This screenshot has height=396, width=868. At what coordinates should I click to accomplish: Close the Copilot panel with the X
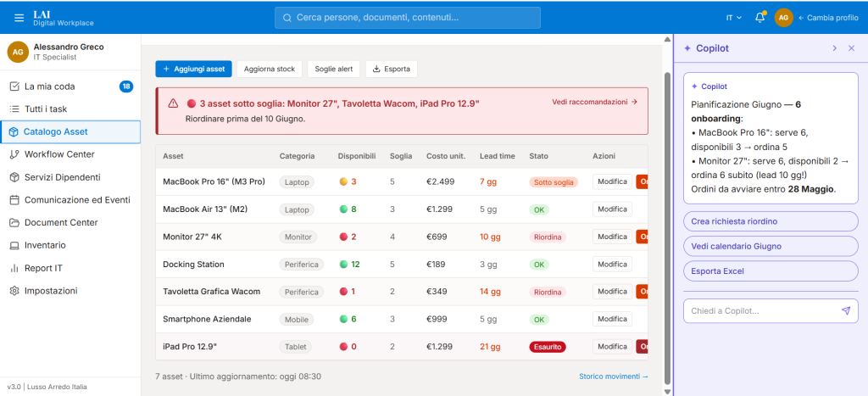click(851, 48)
